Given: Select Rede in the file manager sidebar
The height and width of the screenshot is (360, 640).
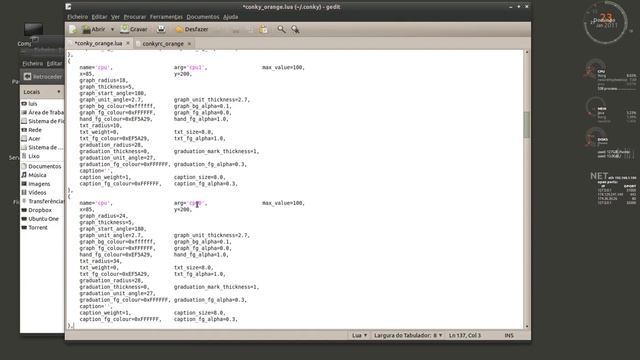Looking at the screenshot, I should click(31, 130).
